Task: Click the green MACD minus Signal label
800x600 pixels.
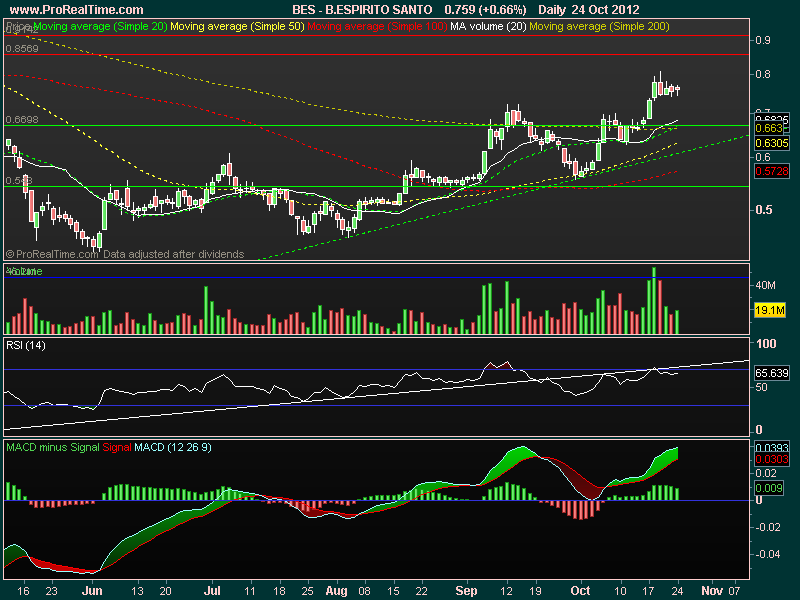Action: coord(52,446)
